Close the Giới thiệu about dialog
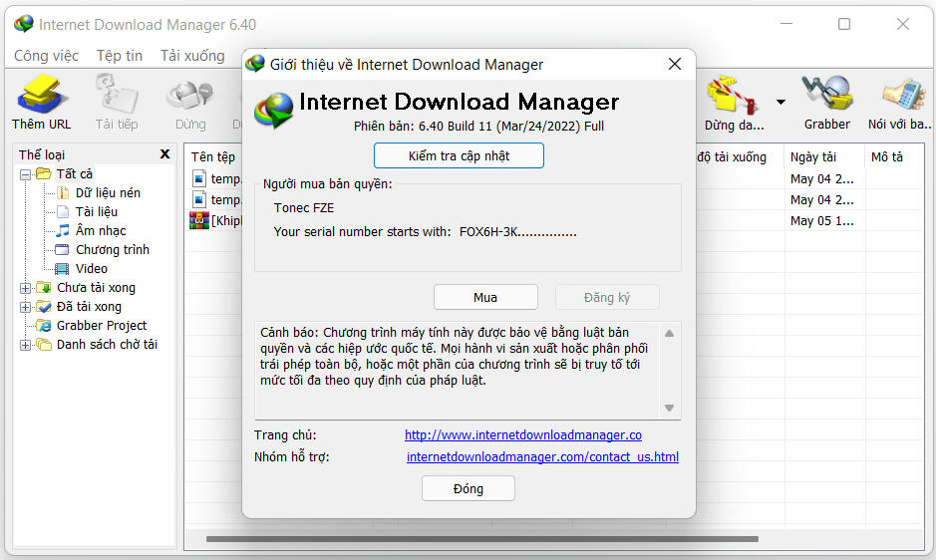The height and width of the screenshot is (560, 936). pyautogui.click(x=675, y=64)
